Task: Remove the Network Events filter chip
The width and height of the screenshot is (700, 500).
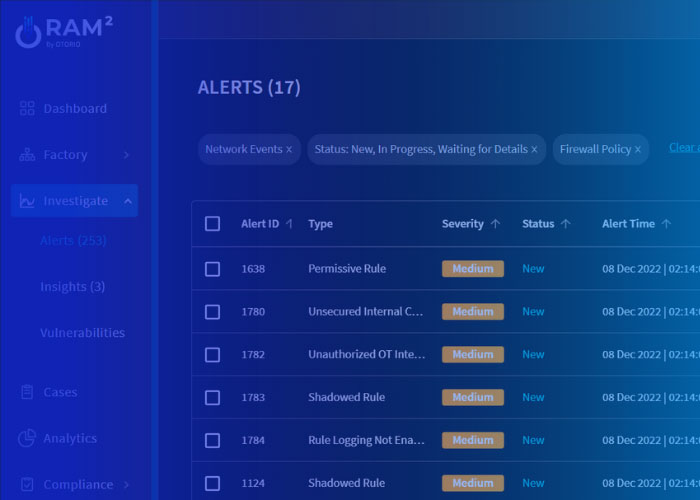Action: pos(289,150)
